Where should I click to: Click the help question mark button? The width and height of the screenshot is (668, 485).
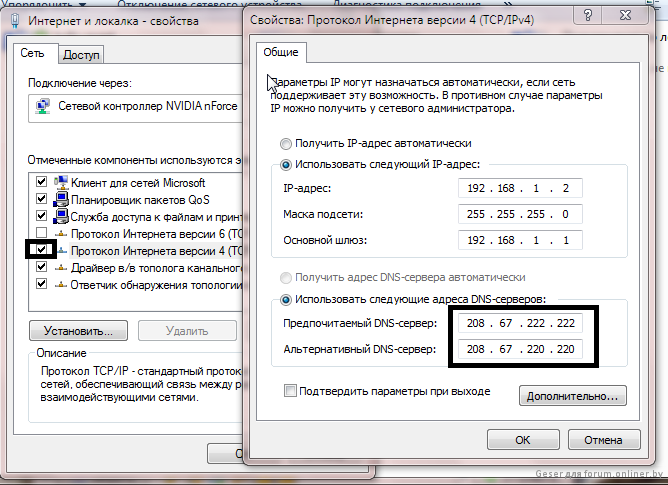[588, 16]
